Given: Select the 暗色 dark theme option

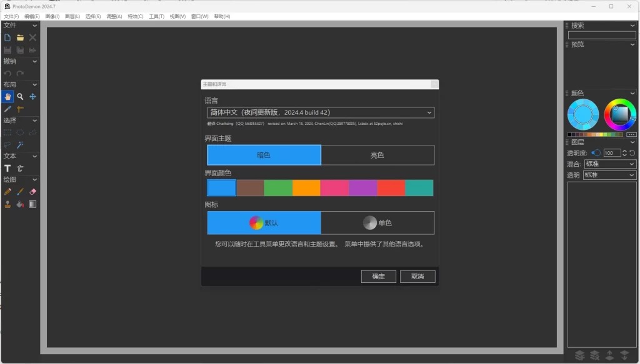Looking at the screenshot, I should coord(264,155).
